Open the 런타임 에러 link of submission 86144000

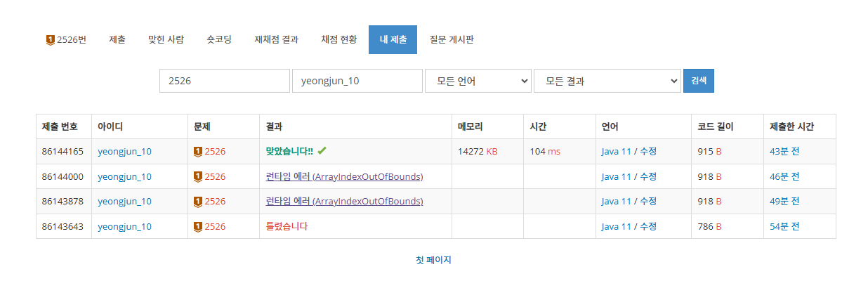344,176
